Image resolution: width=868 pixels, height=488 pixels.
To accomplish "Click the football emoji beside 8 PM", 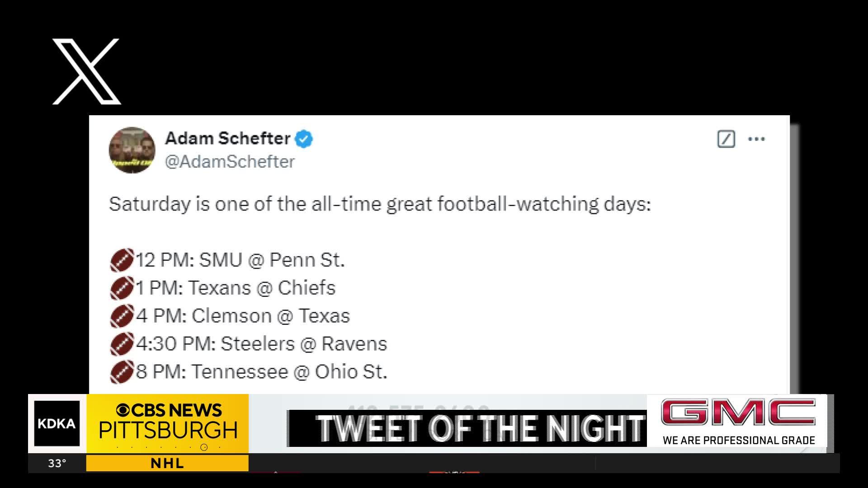I will click(x=122, y=372).
